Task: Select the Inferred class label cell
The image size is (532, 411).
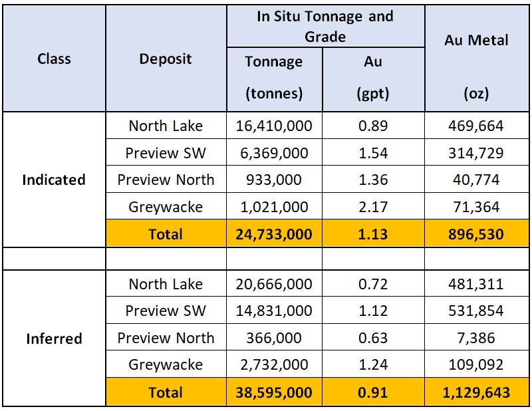Action: pos(53,339)
